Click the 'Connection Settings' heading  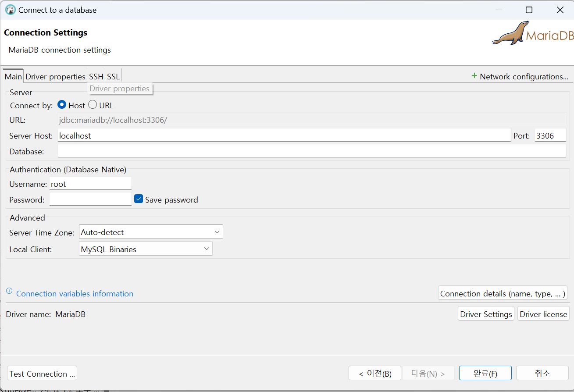coord(46,32)
